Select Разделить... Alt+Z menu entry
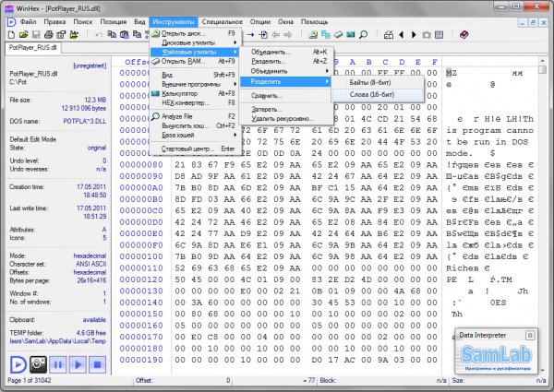The height and width of the screenshot is (392, 554). pyautogui.click(x=285, y=62)
